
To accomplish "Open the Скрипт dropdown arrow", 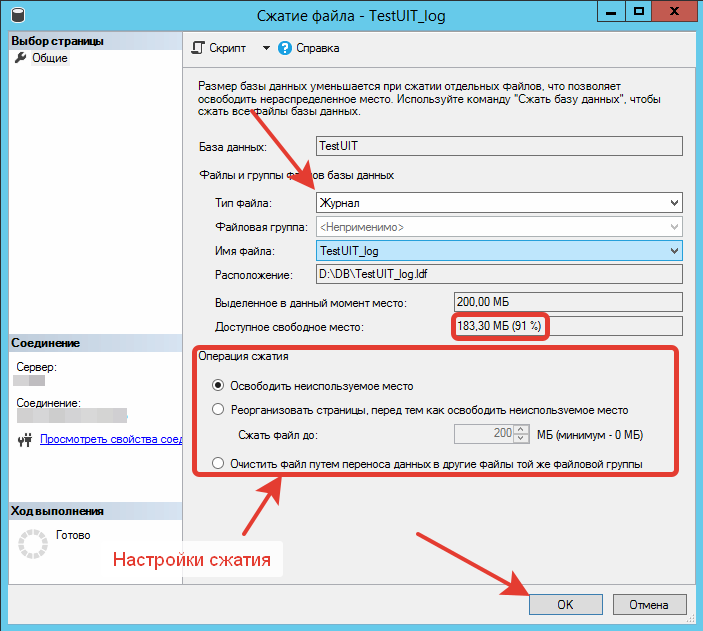I will 266,48.
